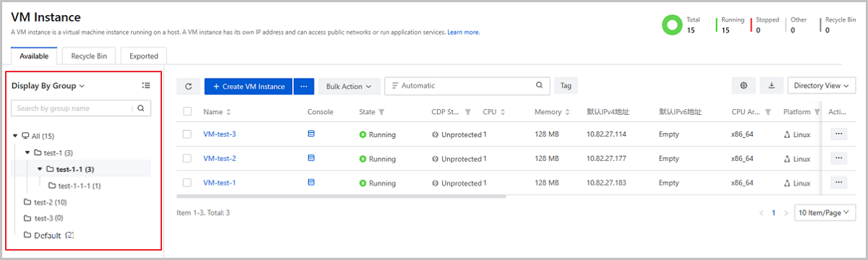868x260 pixels.
Task: Collapse the test-1 tree folder
Action: [x=27, y=152]
